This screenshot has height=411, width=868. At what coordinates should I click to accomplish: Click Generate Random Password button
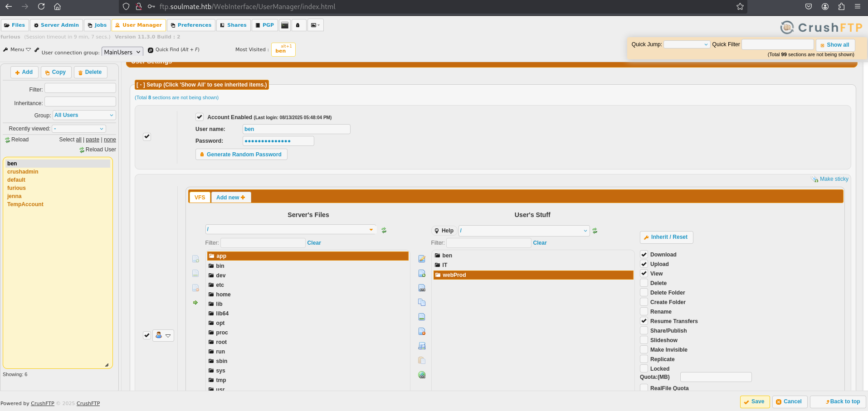tap(241, 155)
